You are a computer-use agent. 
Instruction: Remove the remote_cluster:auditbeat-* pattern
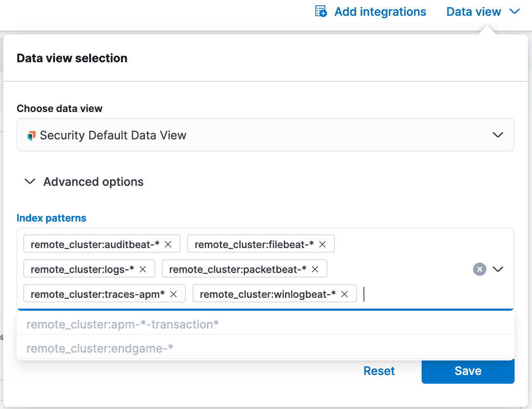tap(168, 244)
